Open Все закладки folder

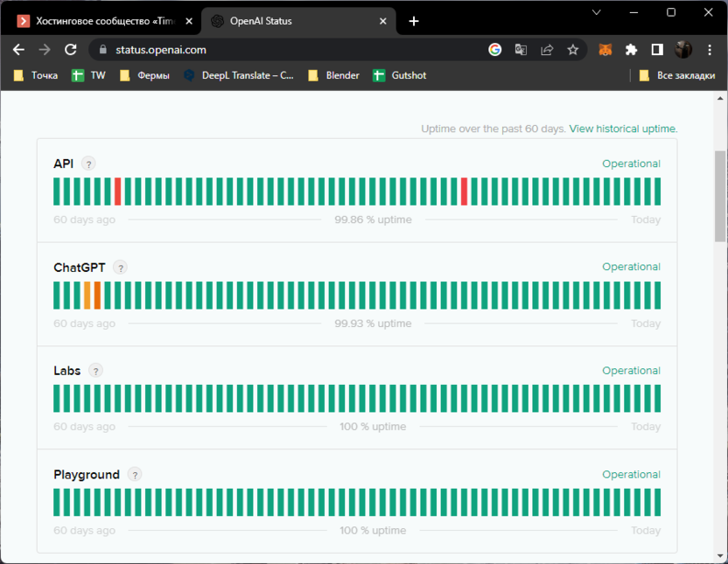tap(677, 75)
